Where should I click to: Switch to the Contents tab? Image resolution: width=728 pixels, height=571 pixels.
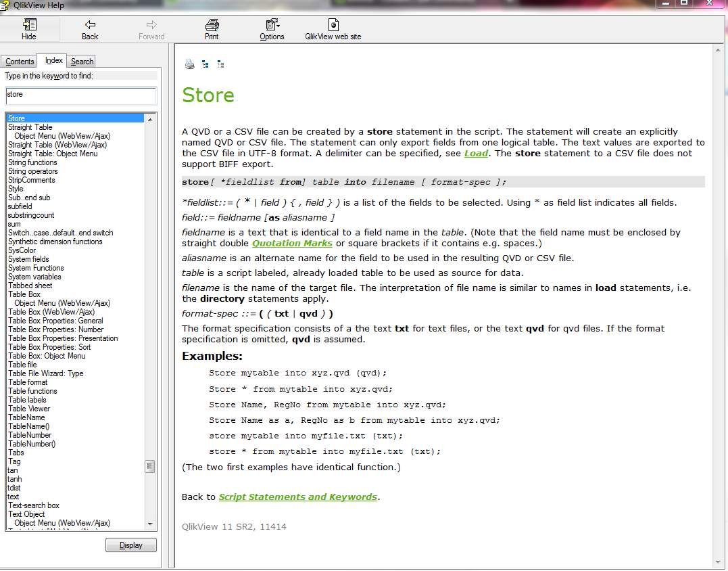20,62
